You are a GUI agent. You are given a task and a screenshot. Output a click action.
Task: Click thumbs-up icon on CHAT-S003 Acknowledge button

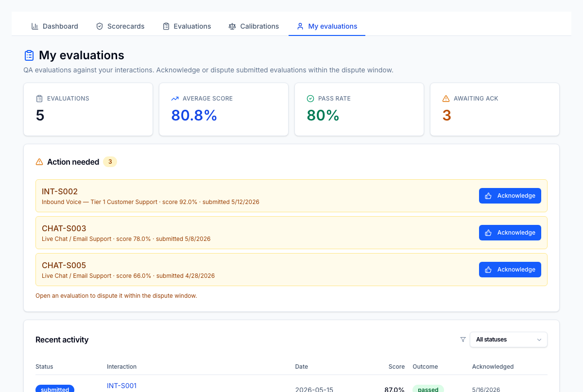(x=489, y=233)
